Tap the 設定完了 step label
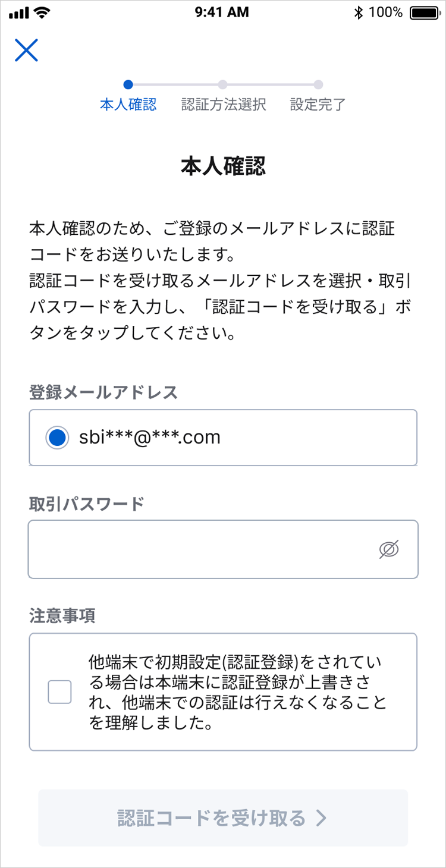This screenshot has height=868, width=446. [318, 105]
